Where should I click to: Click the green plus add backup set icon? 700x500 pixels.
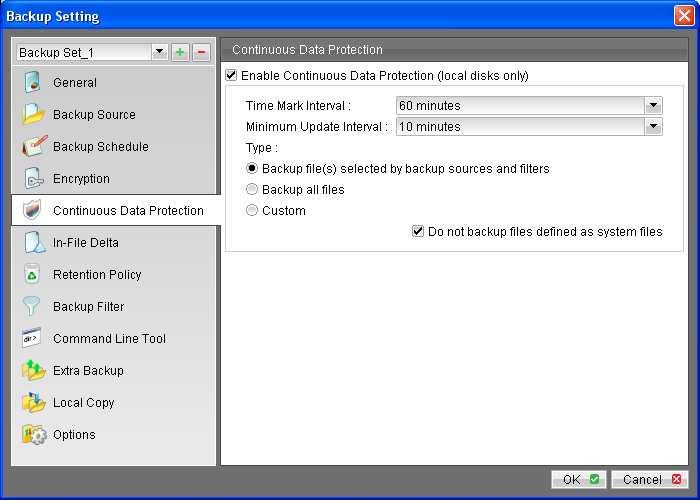click(x=180, y=52)
